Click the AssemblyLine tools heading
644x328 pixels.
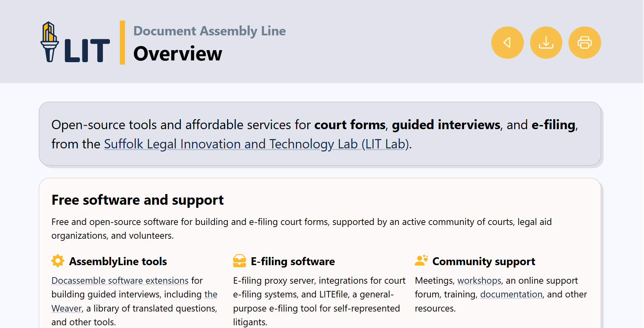coord(118,261)
